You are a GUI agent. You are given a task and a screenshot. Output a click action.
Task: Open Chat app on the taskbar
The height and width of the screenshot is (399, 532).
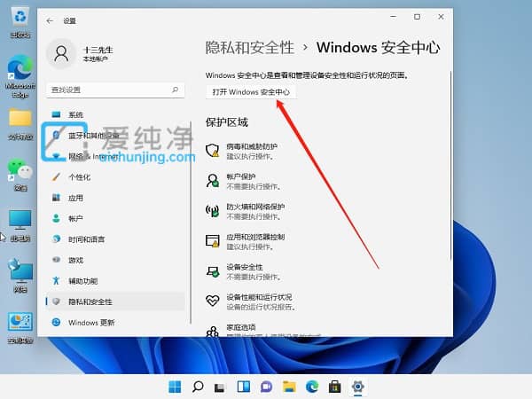[266, 387]
